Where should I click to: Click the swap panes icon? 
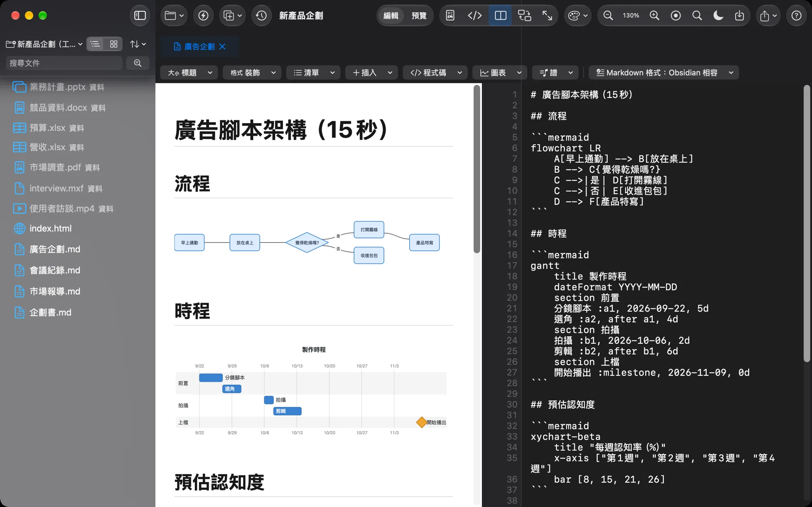[525, 15]
